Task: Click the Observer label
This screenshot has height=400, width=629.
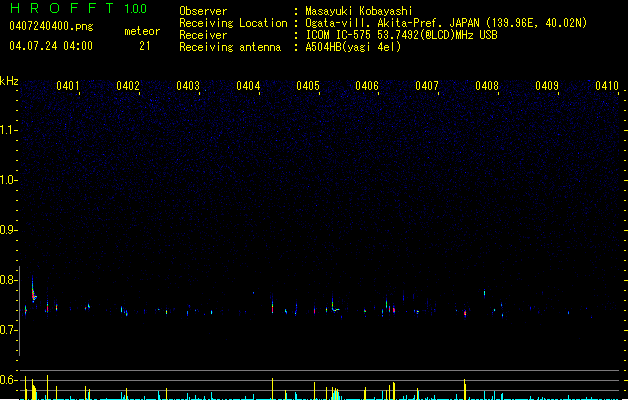Action: pos(203,11)
